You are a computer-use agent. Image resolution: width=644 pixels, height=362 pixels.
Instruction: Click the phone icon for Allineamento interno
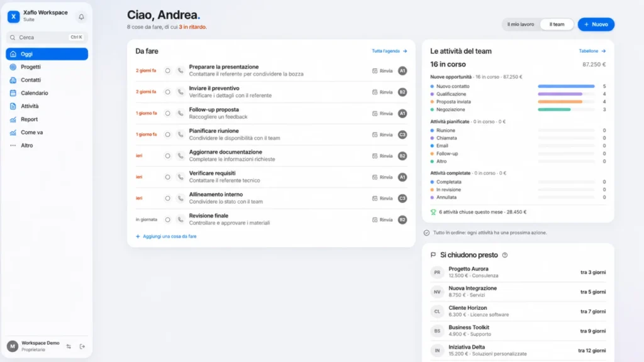(180, 198)
